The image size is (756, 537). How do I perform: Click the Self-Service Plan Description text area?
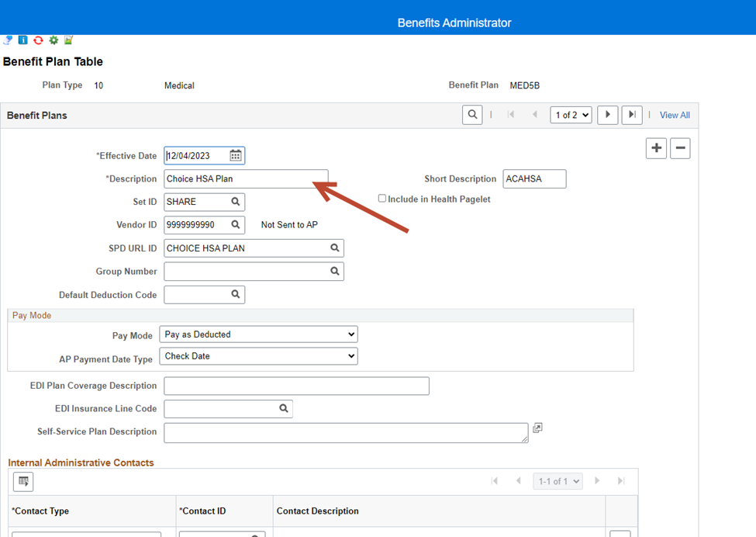pos(346,433)
